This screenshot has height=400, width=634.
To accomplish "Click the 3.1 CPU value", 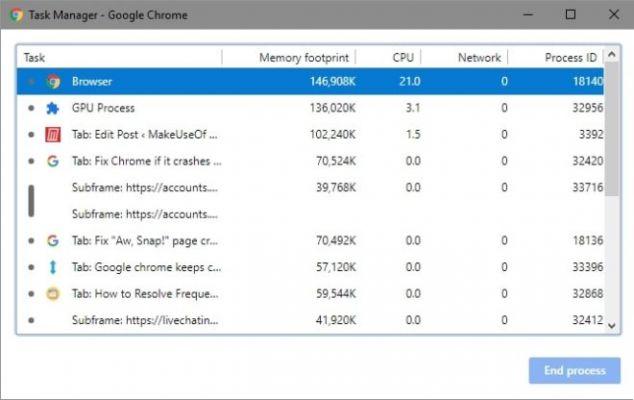I will point(413,108).
